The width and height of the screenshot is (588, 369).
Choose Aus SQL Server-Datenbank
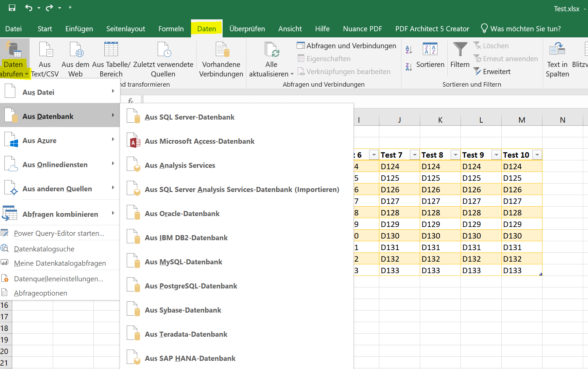pos(237,117)
